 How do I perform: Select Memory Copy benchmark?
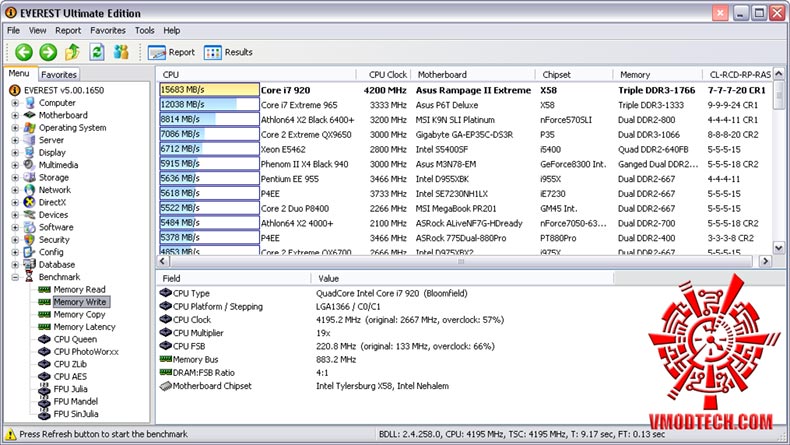click(79, 314)
